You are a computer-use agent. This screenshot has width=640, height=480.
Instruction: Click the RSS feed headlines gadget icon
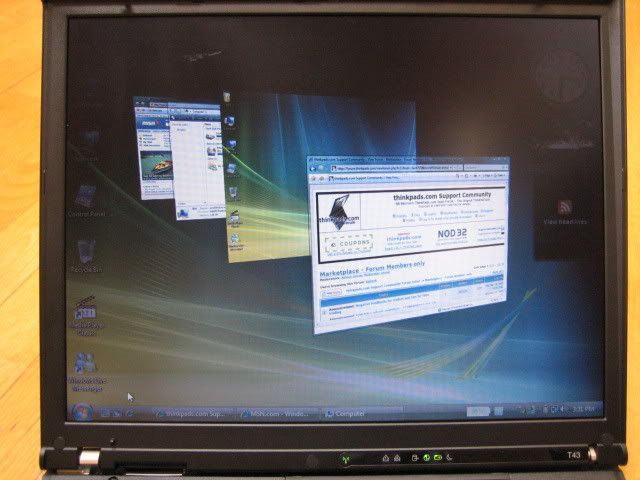565,207
